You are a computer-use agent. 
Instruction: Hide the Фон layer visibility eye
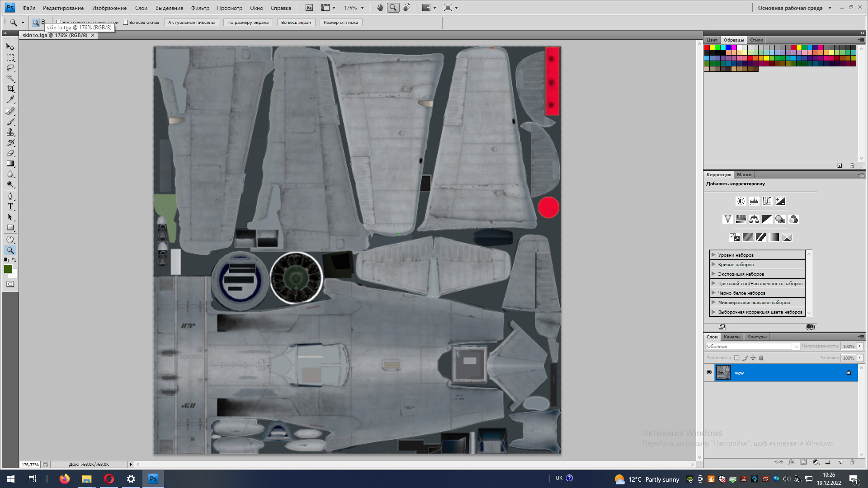pos(709,373)
